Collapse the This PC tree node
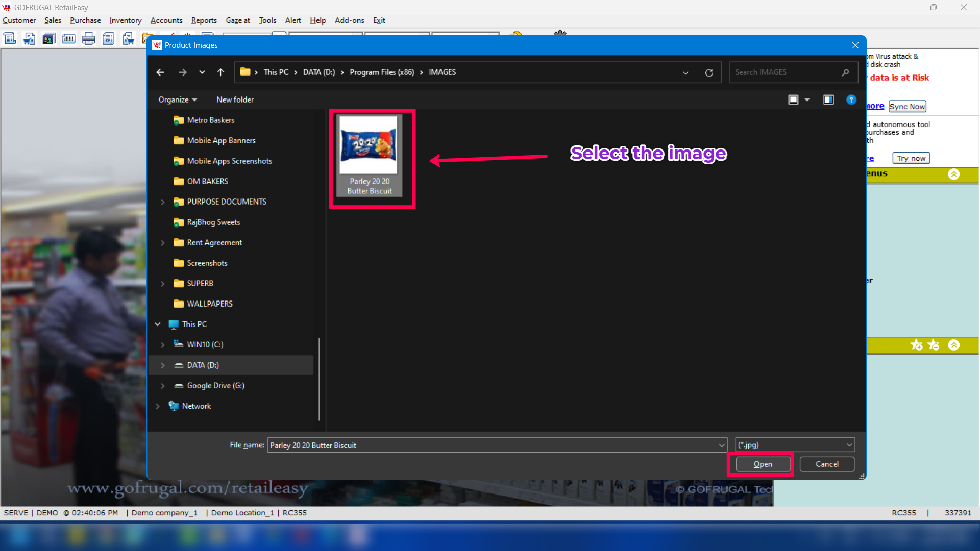This screenshot has width=980, height=551. pos(158,324)
